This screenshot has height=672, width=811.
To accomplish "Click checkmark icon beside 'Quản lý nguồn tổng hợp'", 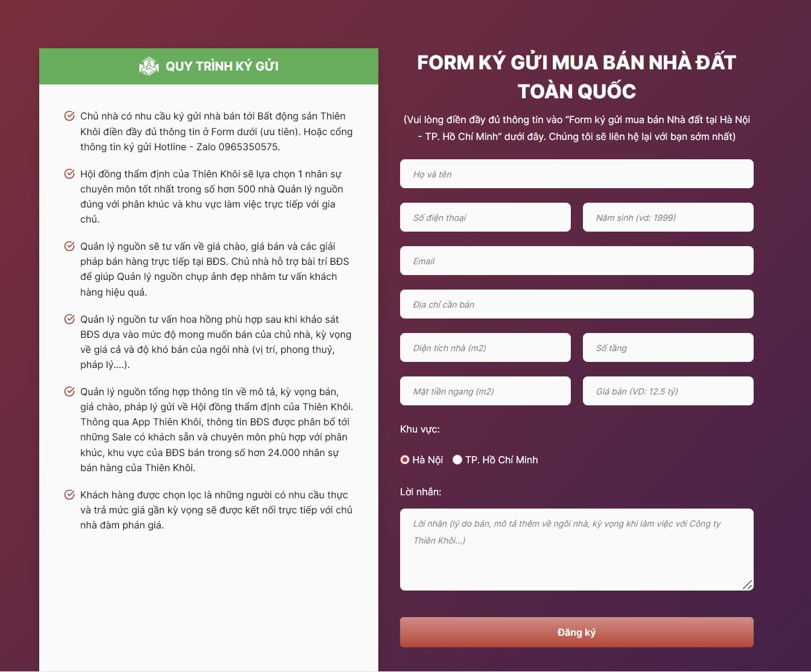I will 69,391.
